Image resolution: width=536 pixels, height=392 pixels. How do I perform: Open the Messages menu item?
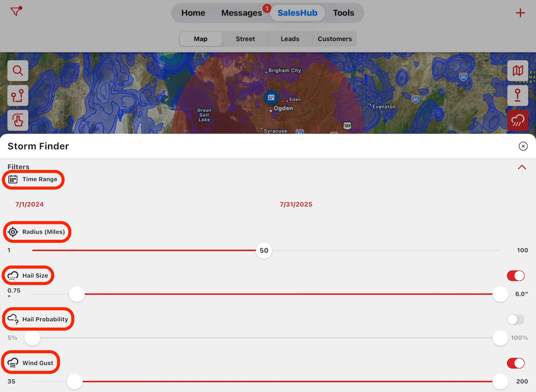(242, 13)
